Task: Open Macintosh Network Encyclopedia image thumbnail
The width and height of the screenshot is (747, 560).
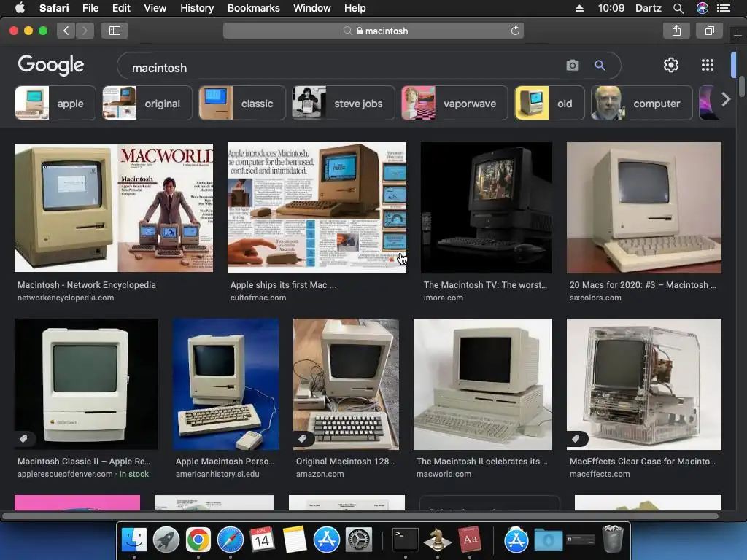Action: 114,208
